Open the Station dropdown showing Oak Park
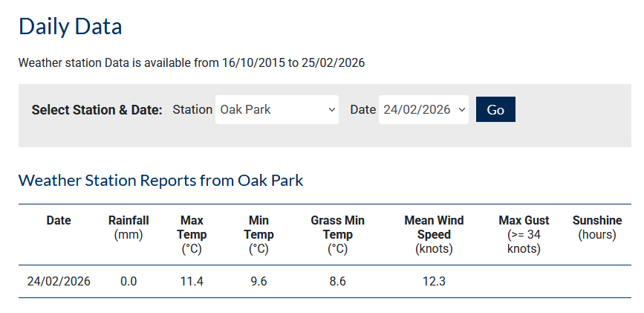This screenshot has width=644, height=313. [276, 109]
